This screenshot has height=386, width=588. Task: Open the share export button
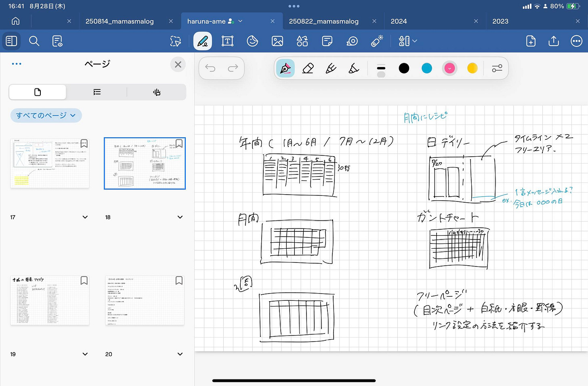coord(554,41)
